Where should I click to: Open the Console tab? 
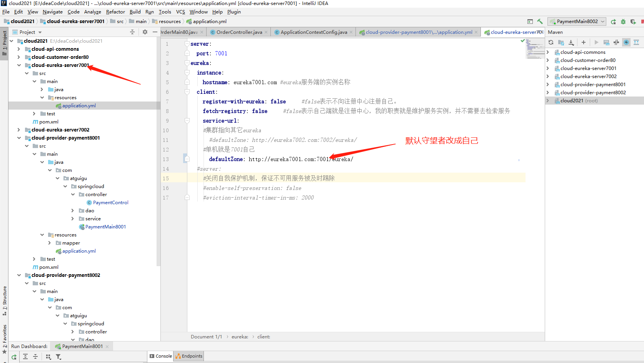[x=160, y=356]
